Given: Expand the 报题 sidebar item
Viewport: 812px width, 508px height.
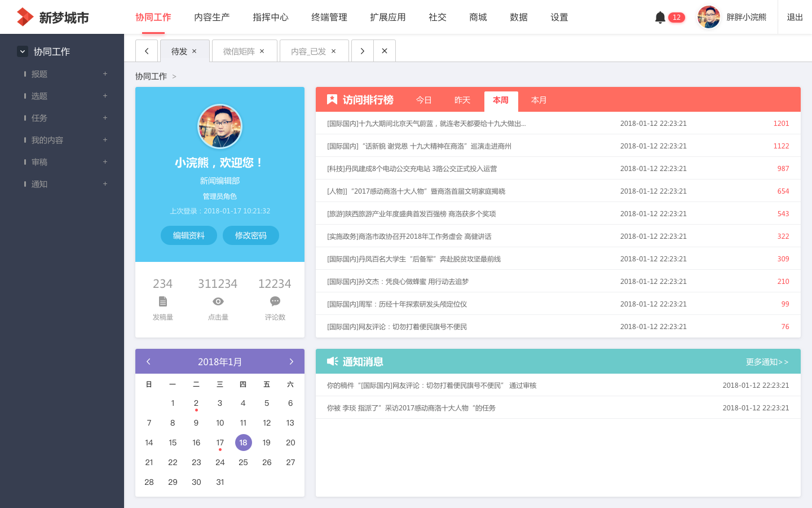Looking at the screenshot, I should pyautogui.click(x=105, y=74).
